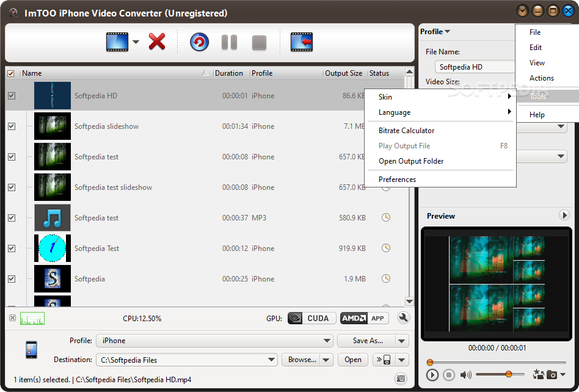Open Preferences from the Tools menu
The width and height of the screenshot is (579, 392).
click(440, 179)
